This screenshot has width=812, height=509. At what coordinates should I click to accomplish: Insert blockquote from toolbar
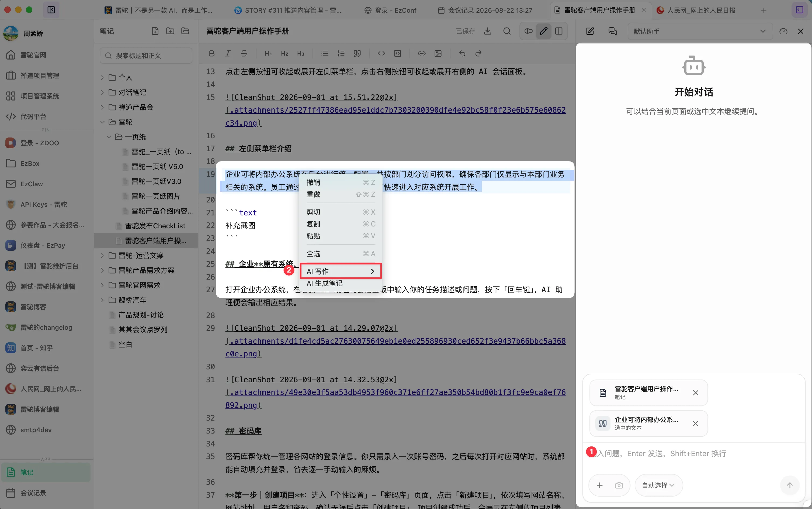(x=357, y=53)
